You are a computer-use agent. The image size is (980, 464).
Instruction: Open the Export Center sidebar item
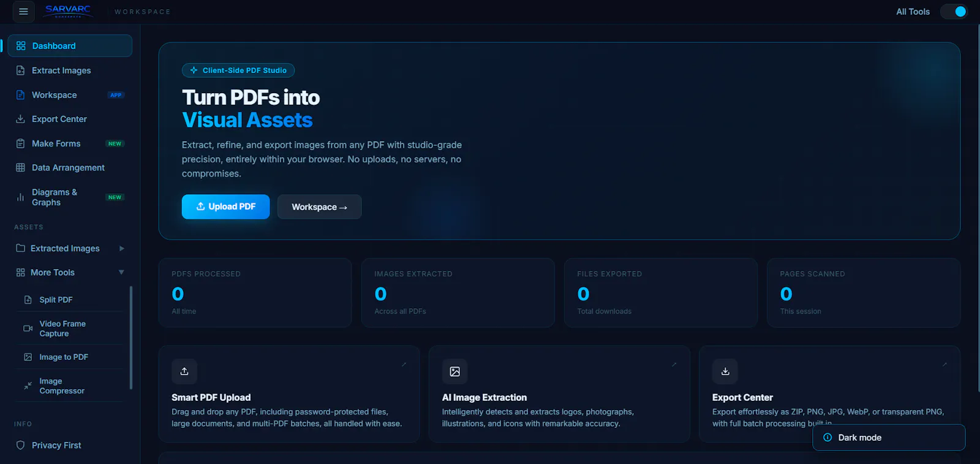(70, 119)
